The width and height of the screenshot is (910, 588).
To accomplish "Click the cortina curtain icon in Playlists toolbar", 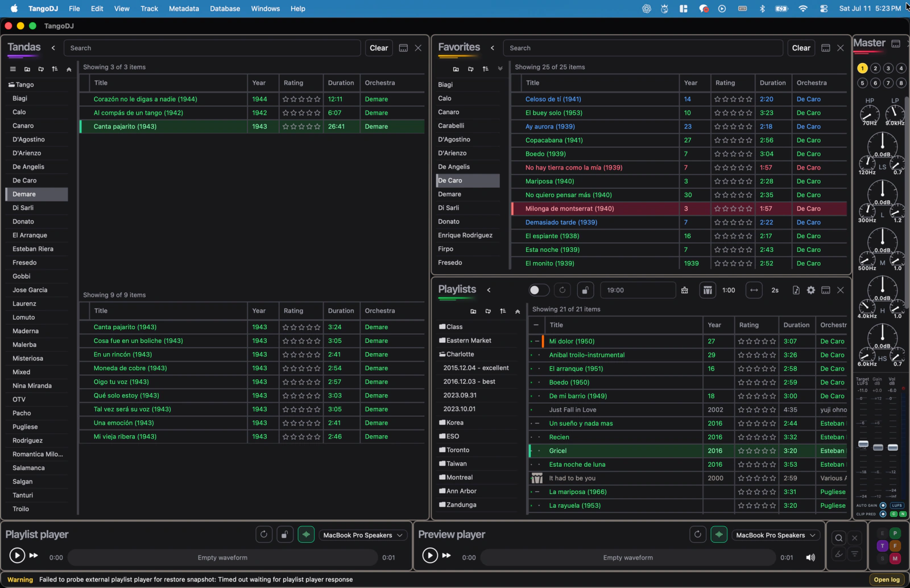I will pos(708,290).
